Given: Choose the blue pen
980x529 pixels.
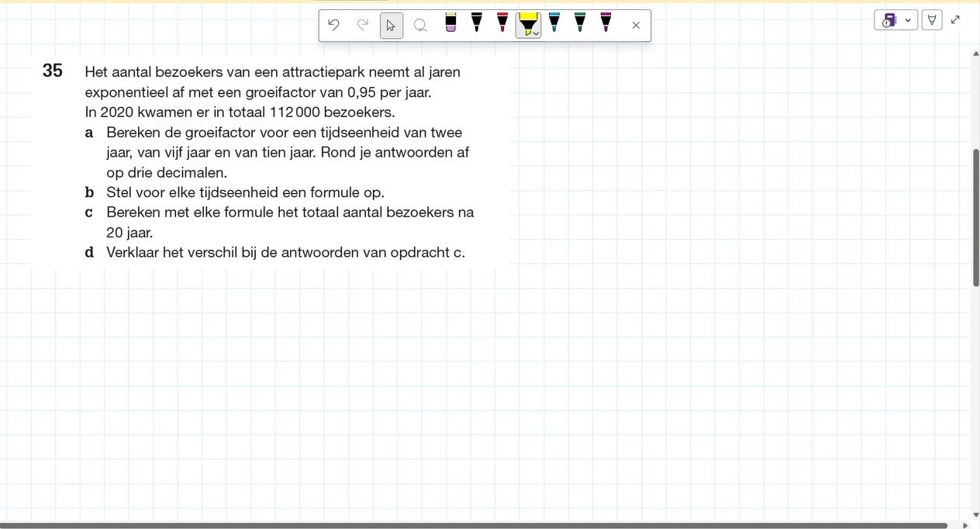Looking at the screenshot, I should [x=554, y=22].
